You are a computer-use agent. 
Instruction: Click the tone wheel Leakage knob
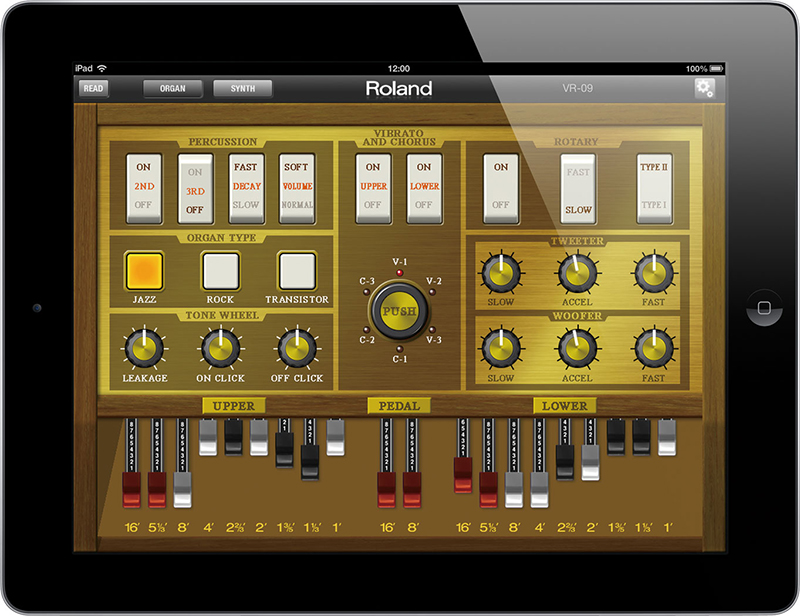pos(143,347)
